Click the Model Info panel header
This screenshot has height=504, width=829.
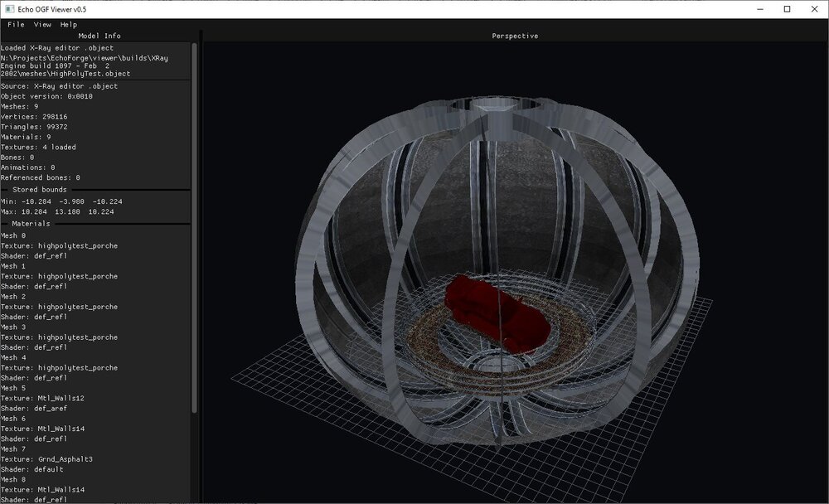99,36
